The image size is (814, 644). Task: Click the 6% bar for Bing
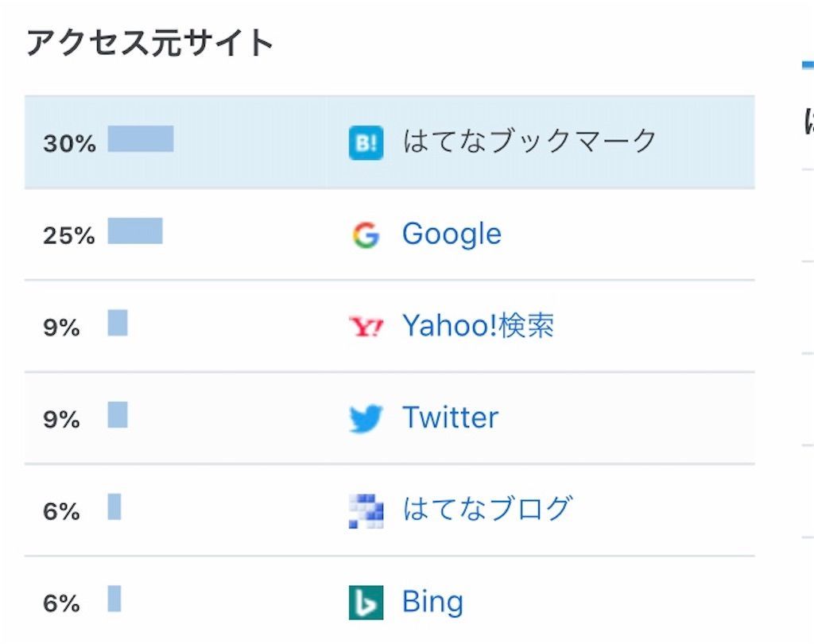(x=114, y=599)
